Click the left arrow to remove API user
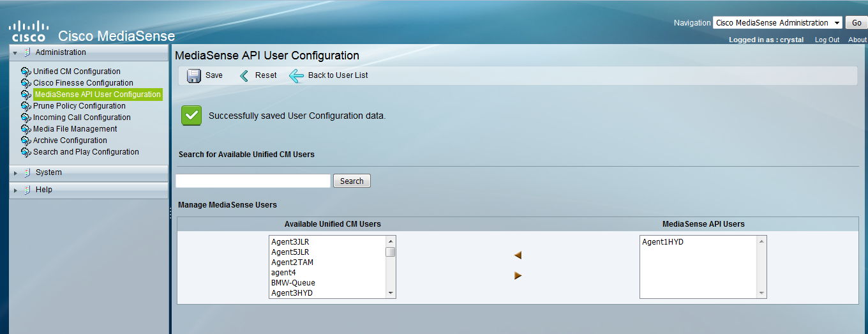 518,255
